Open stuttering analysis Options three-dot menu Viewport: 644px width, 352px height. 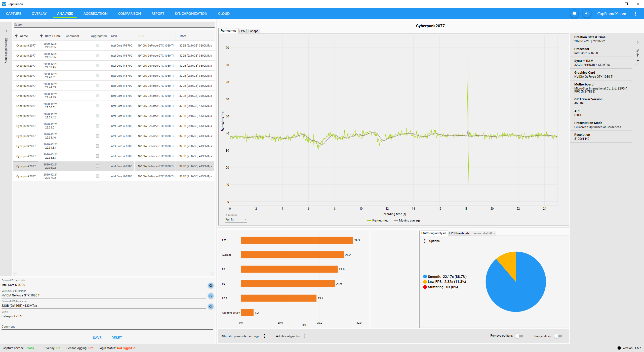(x=425, y=241)
